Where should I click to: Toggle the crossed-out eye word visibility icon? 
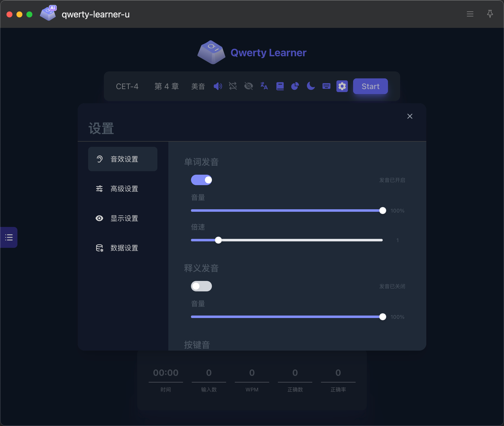249,86
